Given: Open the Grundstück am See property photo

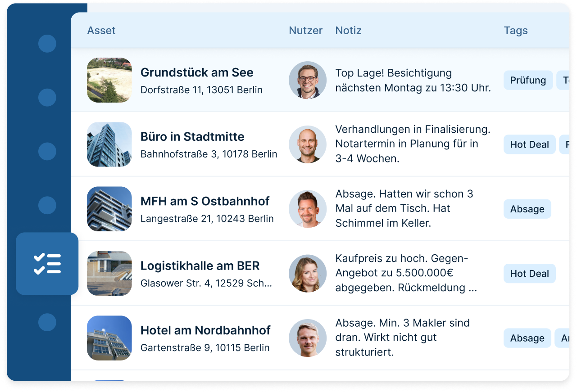Looking at the screenshot, I should (x=109, y=80).
